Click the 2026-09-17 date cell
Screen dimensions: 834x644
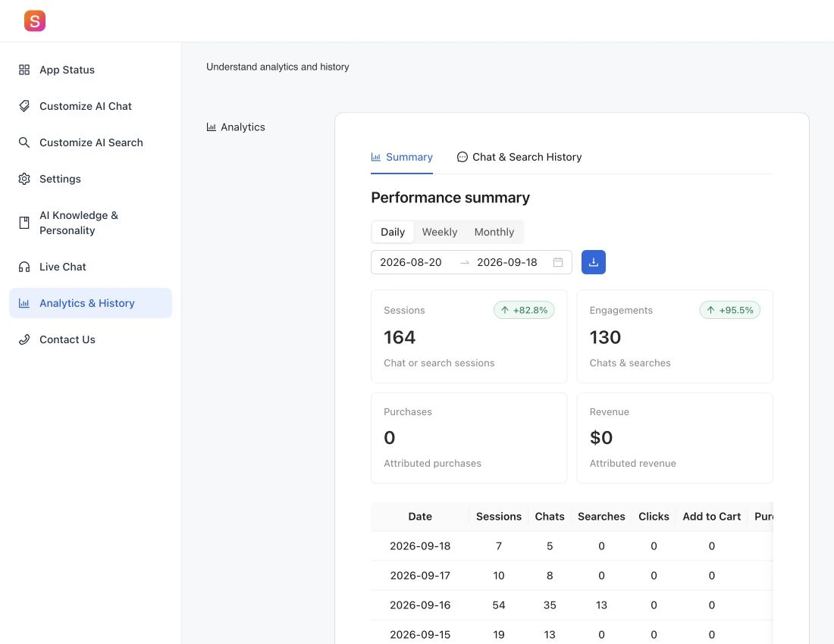click(x=420, y=576)
